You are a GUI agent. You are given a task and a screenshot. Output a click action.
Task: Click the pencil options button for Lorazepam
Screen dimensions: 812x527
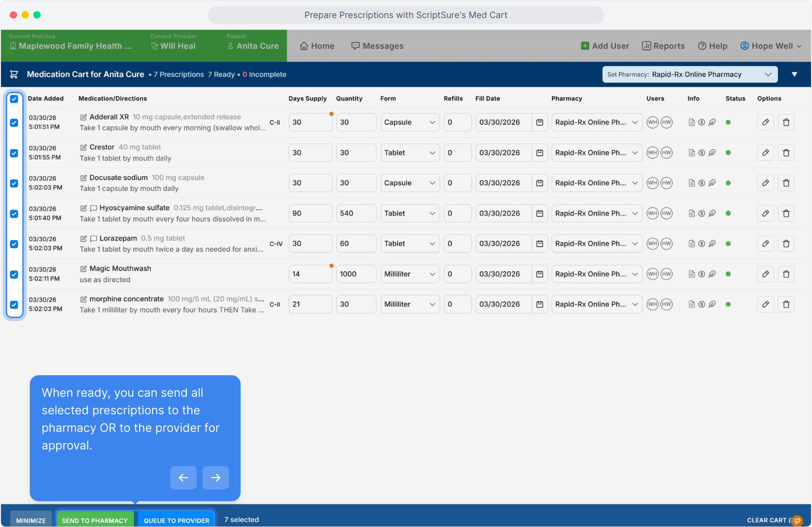(766, 243)
